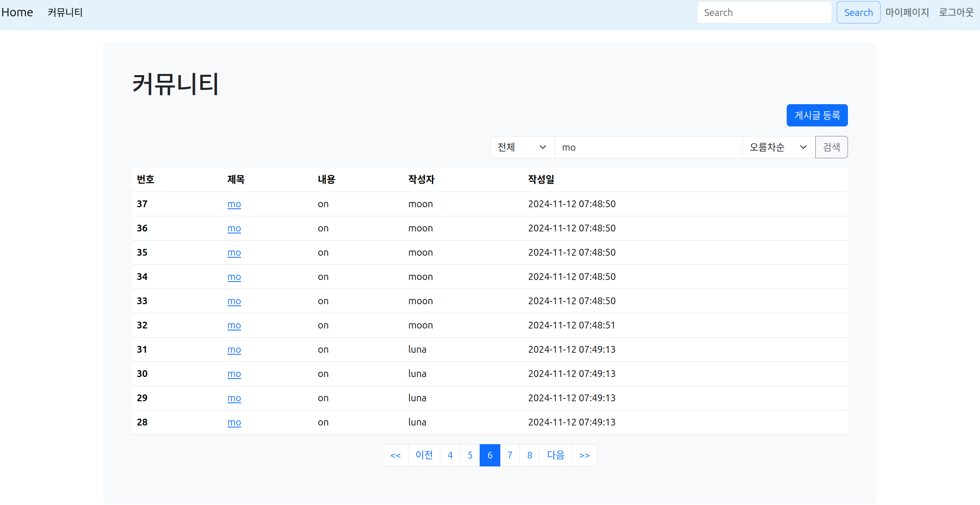Go to Home from the navigation bar

(17, 12)
